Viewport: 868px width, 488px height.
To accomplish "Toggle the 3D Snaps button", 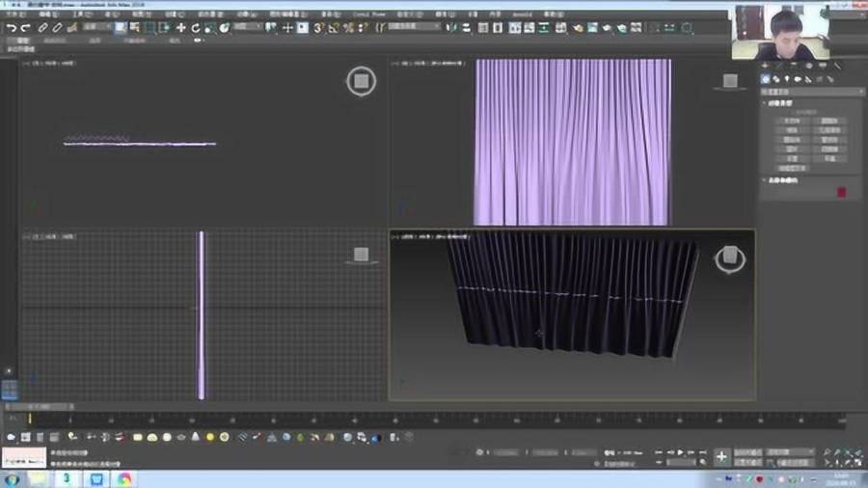I will pyautogui.click(x=318, y=27).
